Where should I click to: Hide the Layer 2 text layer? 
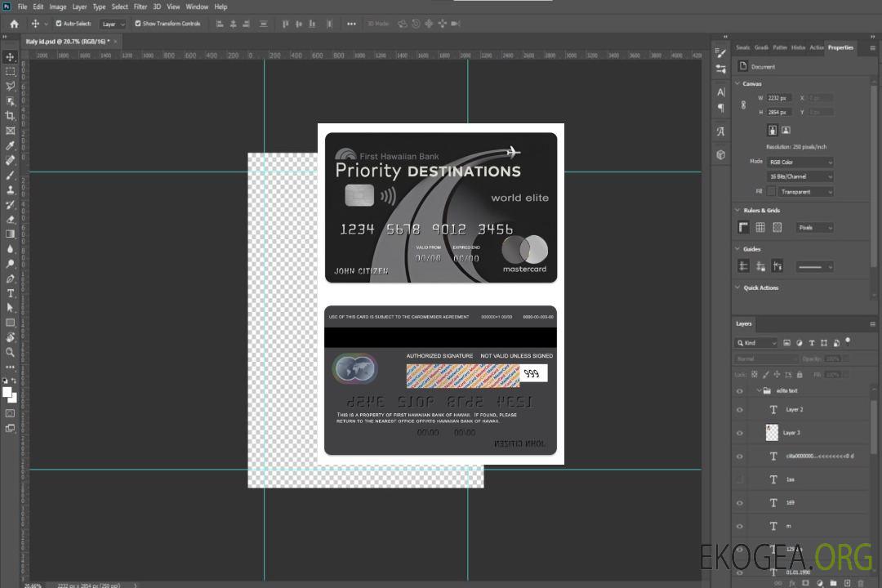[x=740, y=410]
